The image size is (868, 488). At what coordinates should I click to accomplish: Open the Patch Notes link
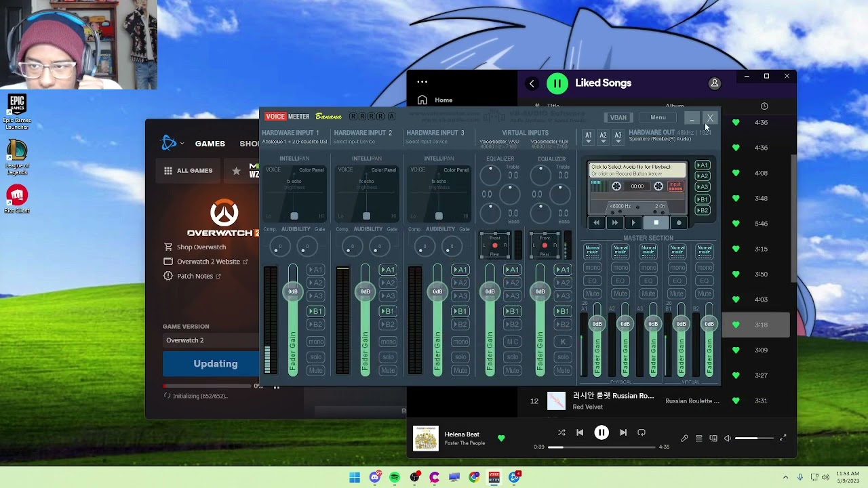point(193,276)
